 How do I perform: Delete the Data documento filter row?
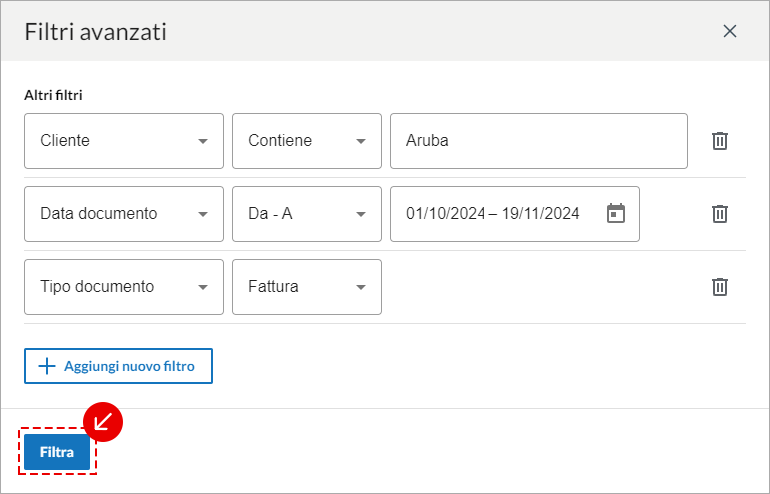click(719, 214)
